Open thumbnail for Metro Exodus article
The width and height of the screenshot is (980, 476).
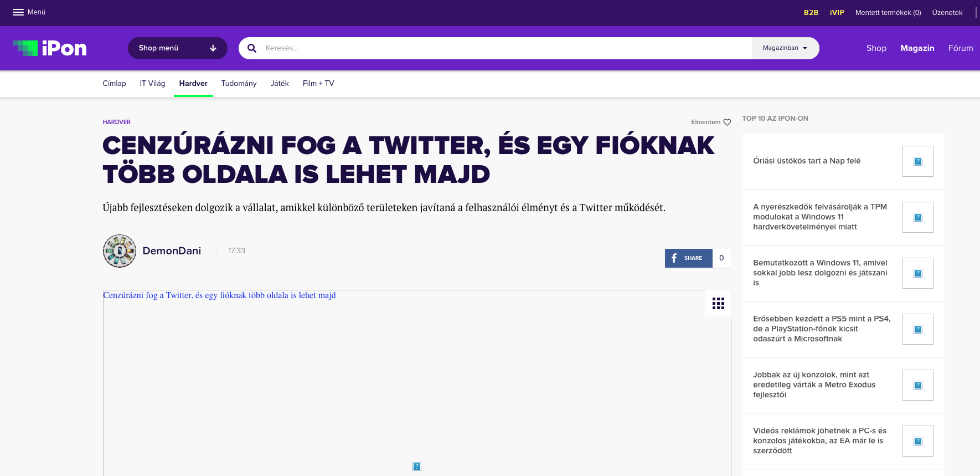tap(917, 385)
